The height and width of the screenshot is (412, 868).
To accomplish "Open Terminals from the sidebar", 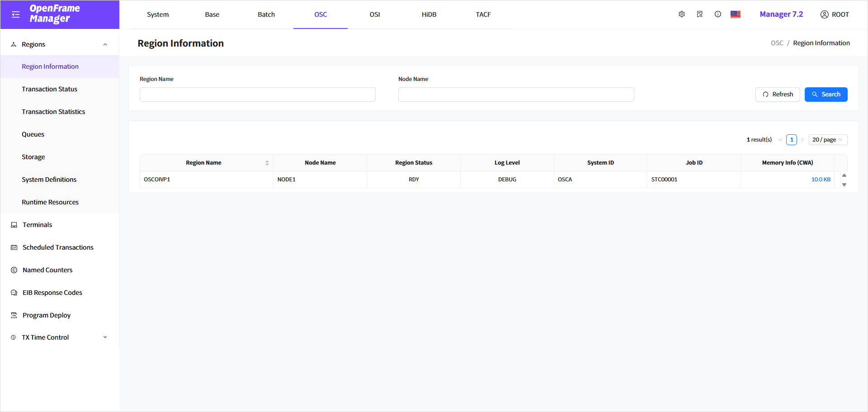I will point(38,225).
